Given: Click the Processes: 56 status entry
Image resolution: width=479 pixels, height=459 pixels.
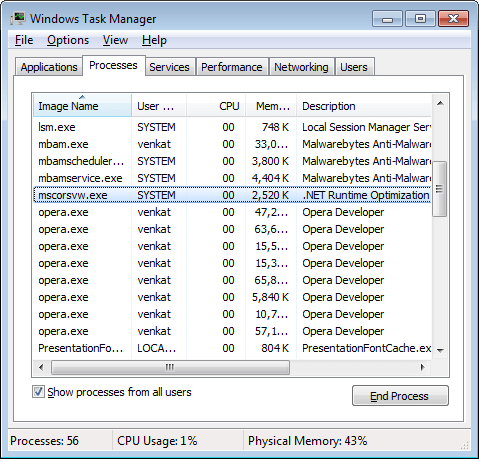Looking at the screenshot, I should click(44, 441).
